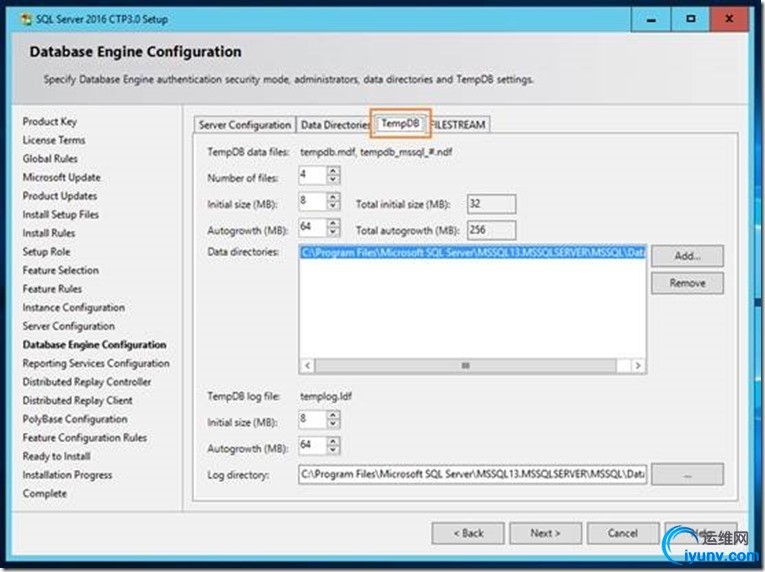Decrease data files Initial size spinner

(333, 205)
